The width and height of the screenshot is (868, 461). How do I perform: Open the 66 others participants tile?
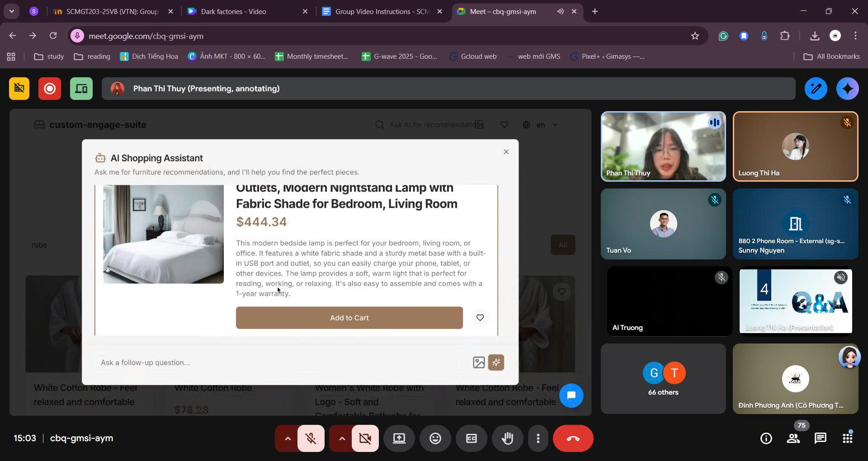(663, 379)
